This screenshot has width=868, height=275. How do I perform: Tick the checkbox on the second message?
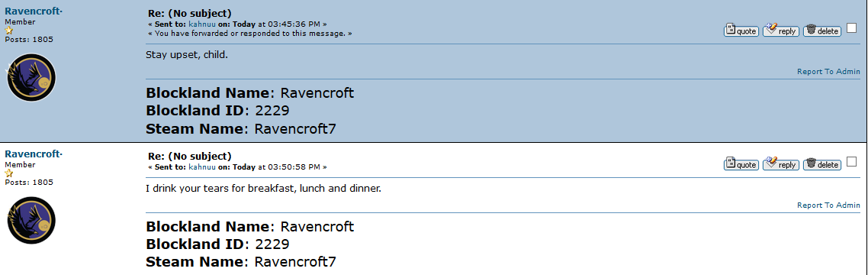click(x=851, y=161)
